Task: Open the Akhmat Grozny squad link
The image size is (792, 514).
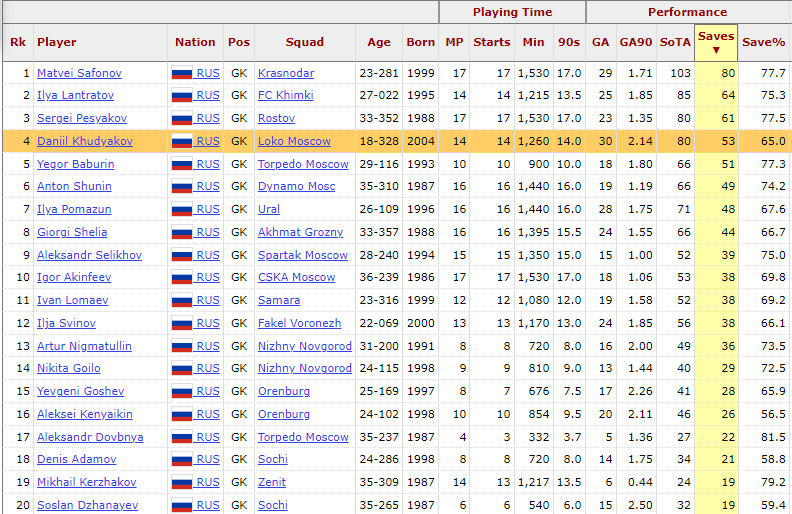Action: coord(301,232)
